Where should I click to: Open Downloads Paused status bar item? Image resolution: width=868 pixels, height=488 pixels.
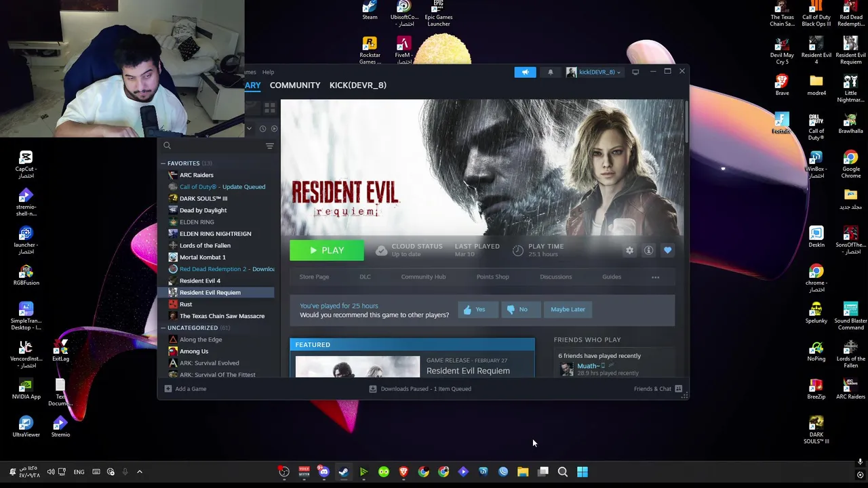pos(420,389)
